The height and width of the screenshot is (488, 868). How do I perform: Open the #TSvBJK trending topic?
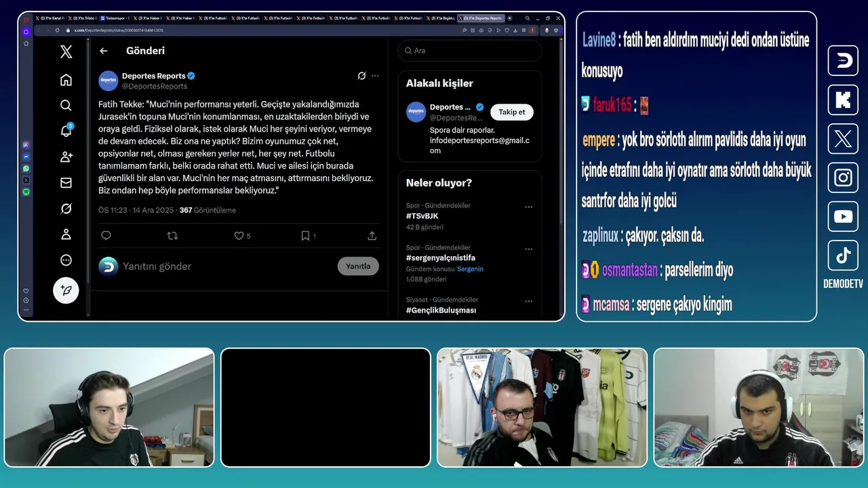click(x=422, y=216)
